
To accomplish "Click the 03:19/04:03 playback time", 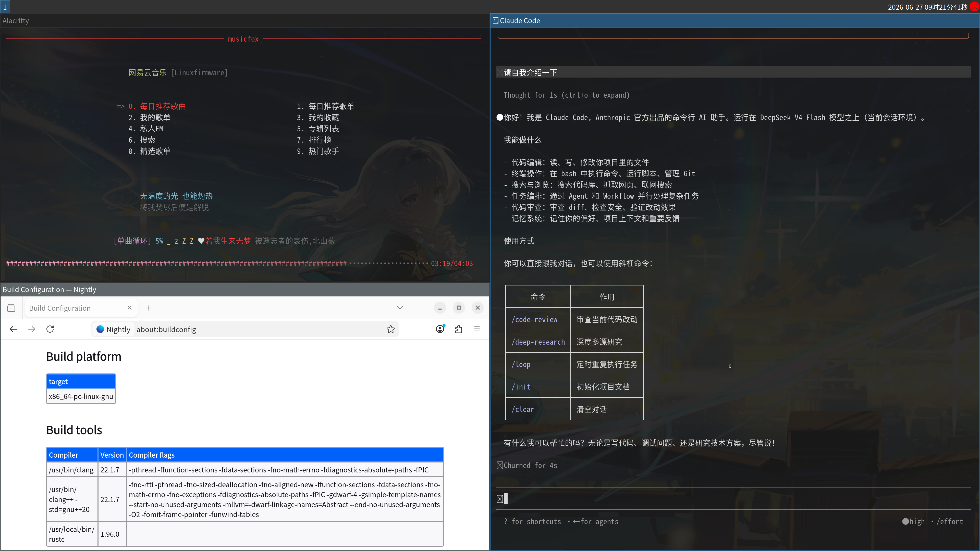I will coord(451,264).
